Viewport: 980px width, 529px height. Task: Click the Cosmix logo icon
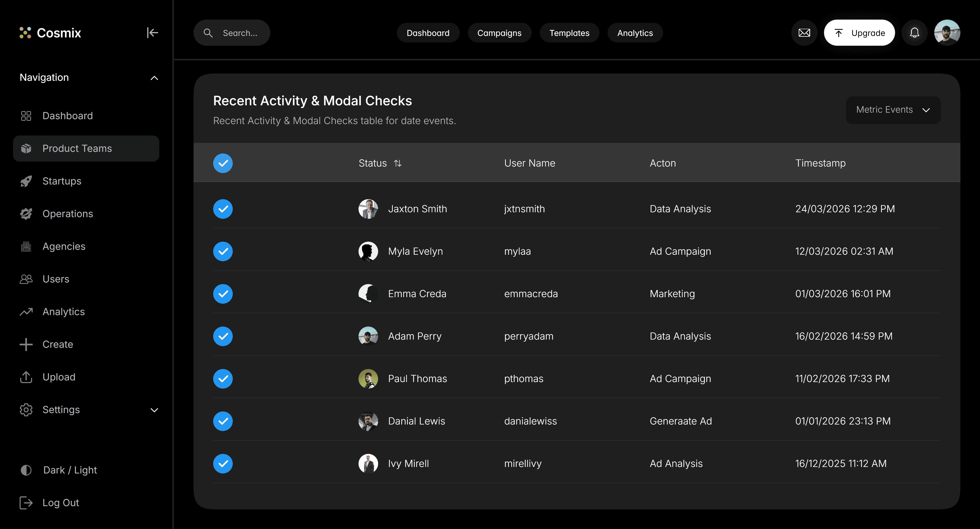(25, 33)
